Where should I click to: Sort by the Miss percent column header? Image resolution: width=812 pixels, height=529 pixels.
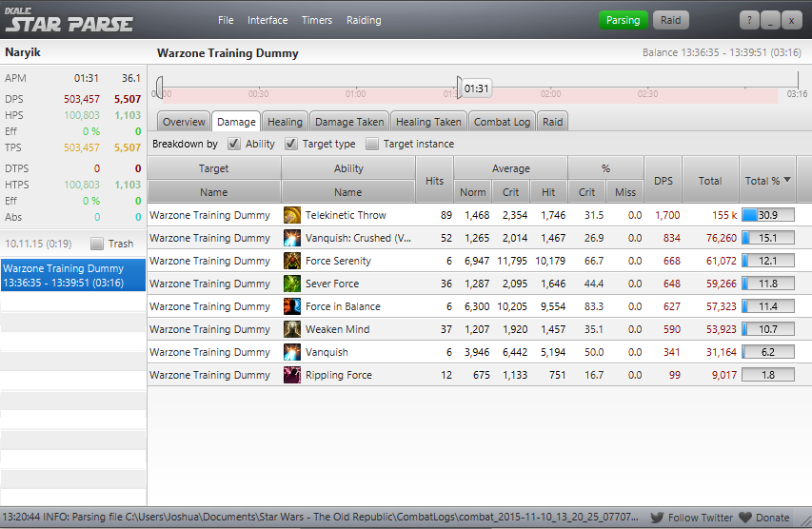[x=625, y=192]
